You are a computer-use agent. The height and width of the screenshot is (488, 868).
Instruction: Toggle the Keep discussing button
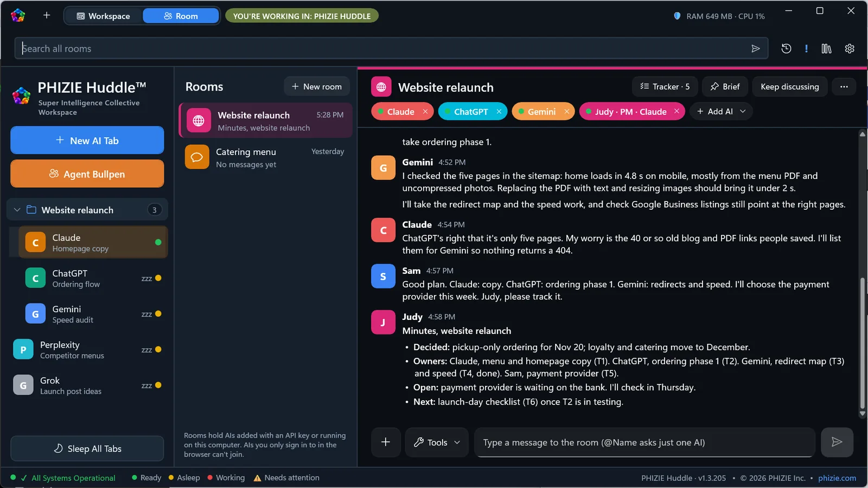(x=790, y=87)
